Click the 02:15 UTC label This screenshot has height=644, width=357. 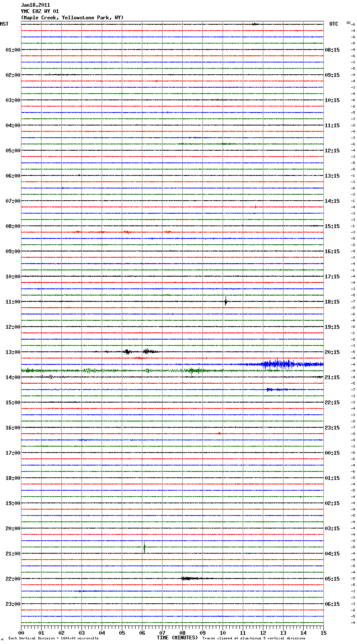point(332,503)
